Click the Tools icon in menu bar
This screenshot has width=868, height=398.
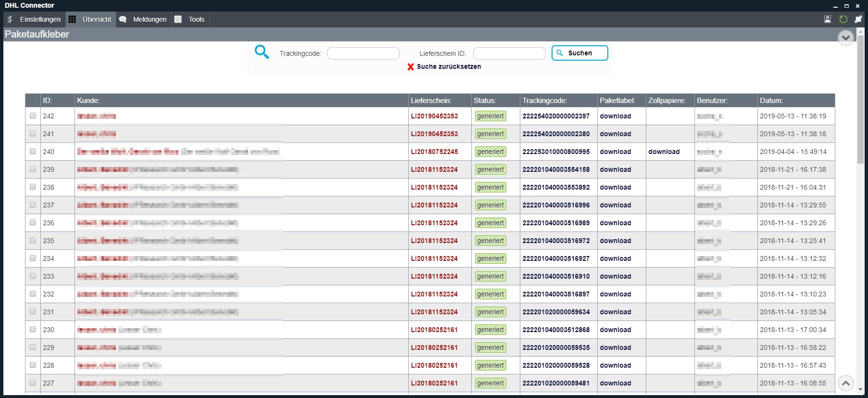pos(178,19)
